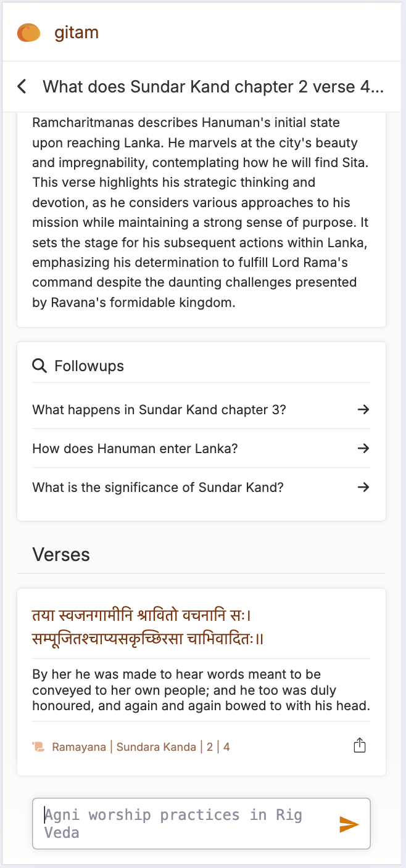
Task: Choose the significance of Sundar Kand followup
Action: point(158,487)
